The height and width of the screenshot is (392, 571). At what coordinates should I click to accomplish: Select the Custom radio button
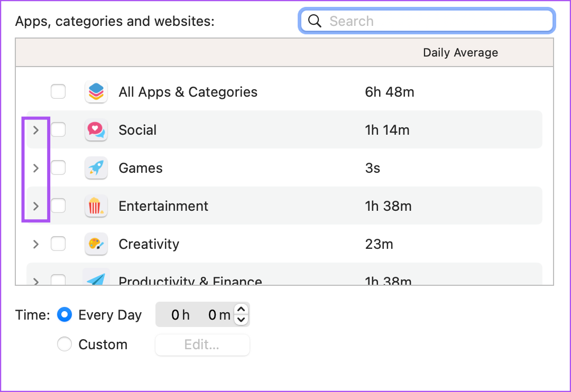click(x=64, y=344)
